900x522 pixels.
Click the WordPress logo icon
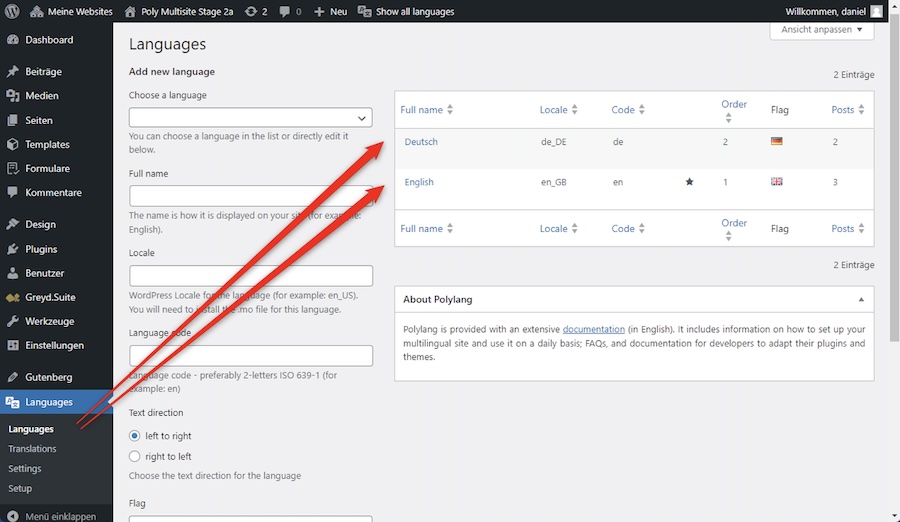13,12
